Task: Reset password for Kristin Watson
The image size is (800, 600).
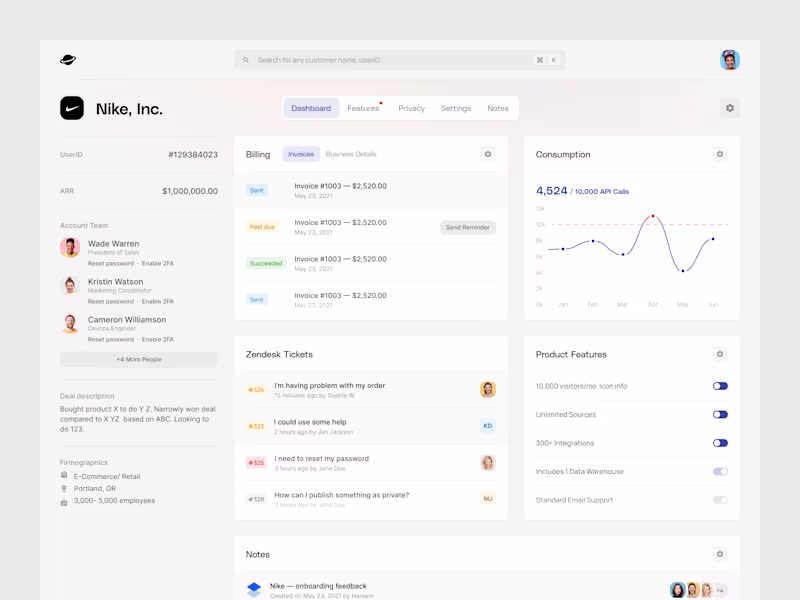Action: [x=111, y=302]
